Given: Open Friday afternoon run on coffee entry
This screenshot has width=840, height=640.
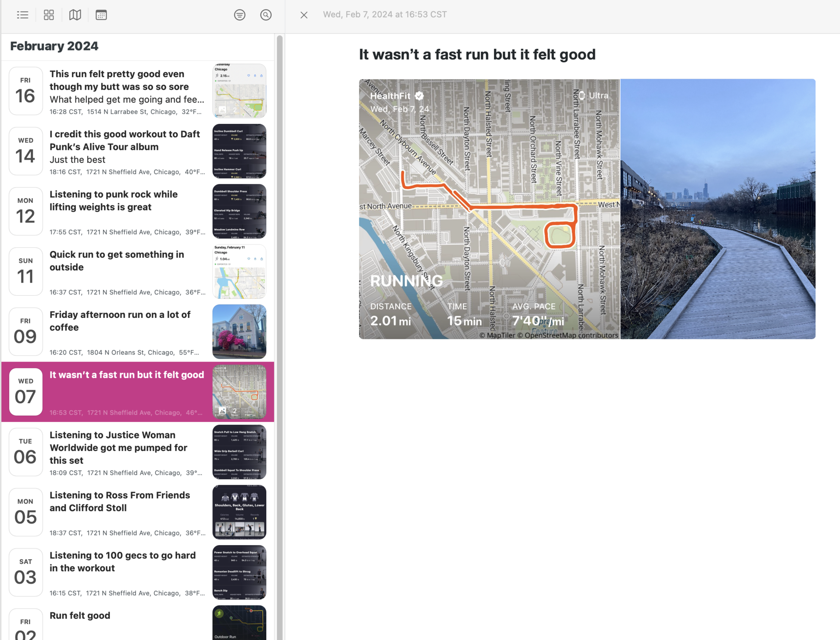Looking at the screenshot, I should [138, 332].
